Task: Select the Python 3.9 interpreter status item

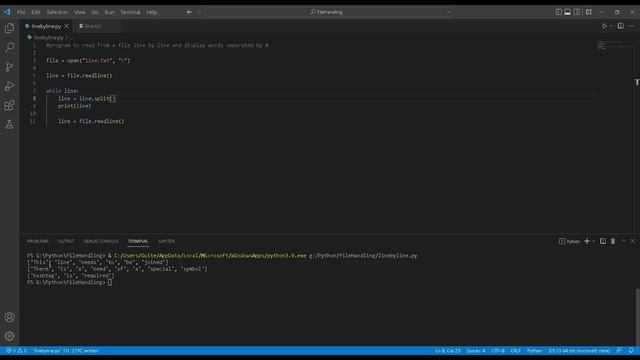Action: [x=579, y=351]
